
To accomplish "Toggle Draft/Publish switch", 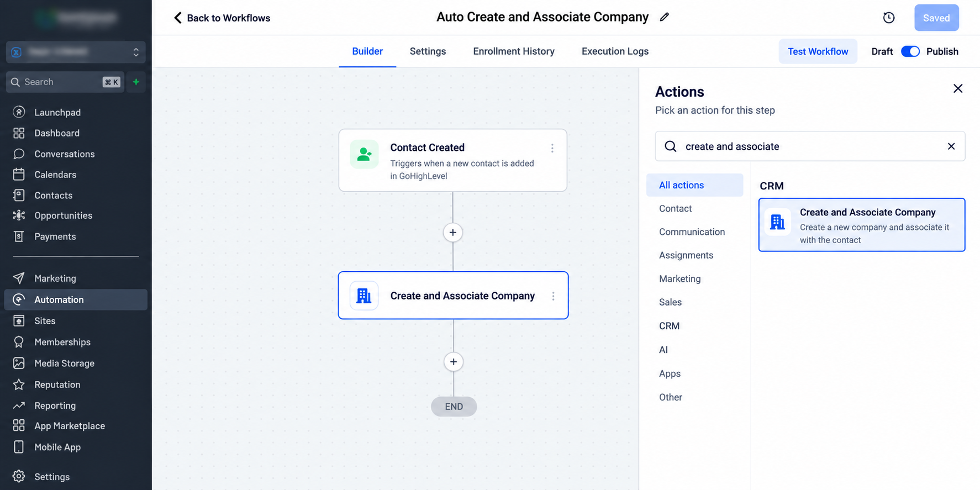I will tap(910, 51).
